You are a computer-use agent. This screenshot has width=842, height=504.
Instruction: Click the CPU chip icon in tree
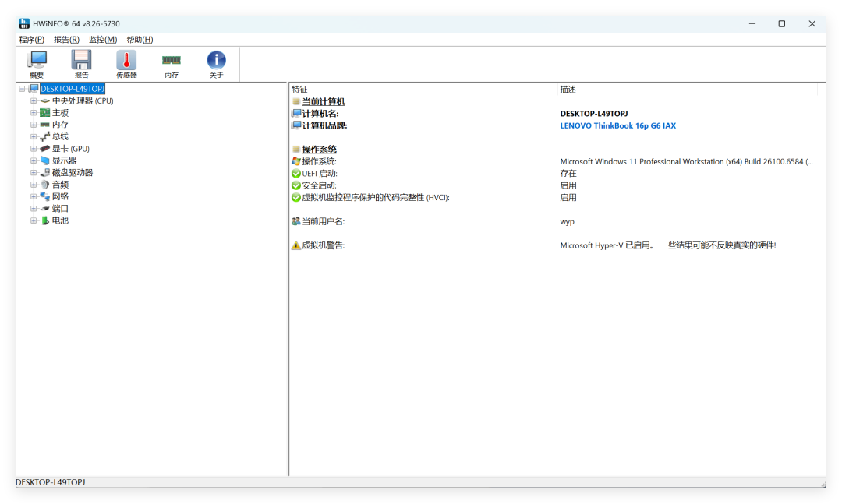coord(45,101)
